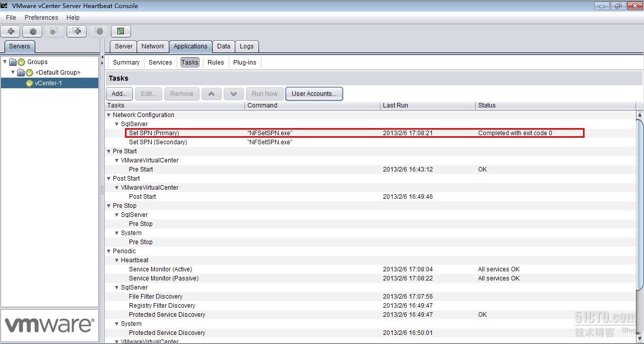Click the Add Server plus toolbar icon

click(11, 31)
